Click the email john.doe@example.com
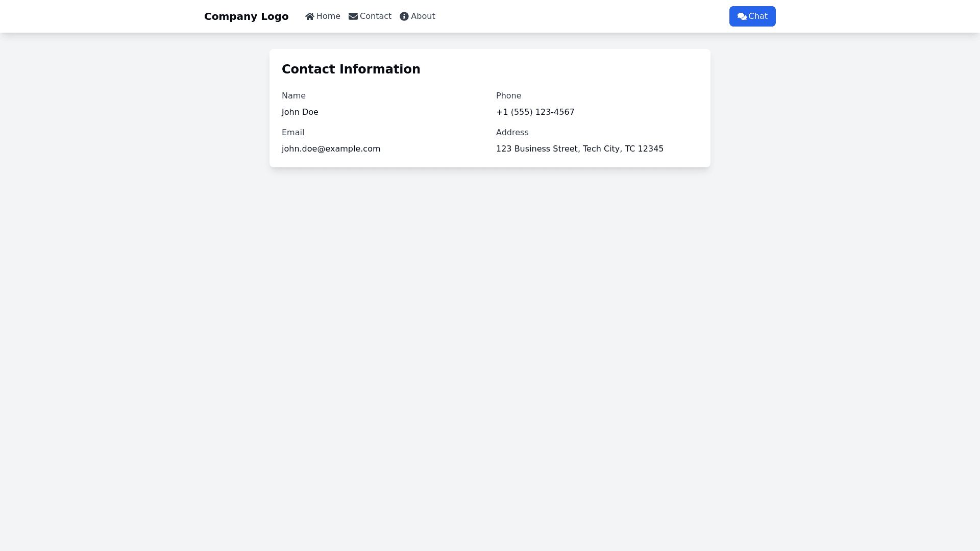Viewport: 980px width, 551px height. [331, 148]
